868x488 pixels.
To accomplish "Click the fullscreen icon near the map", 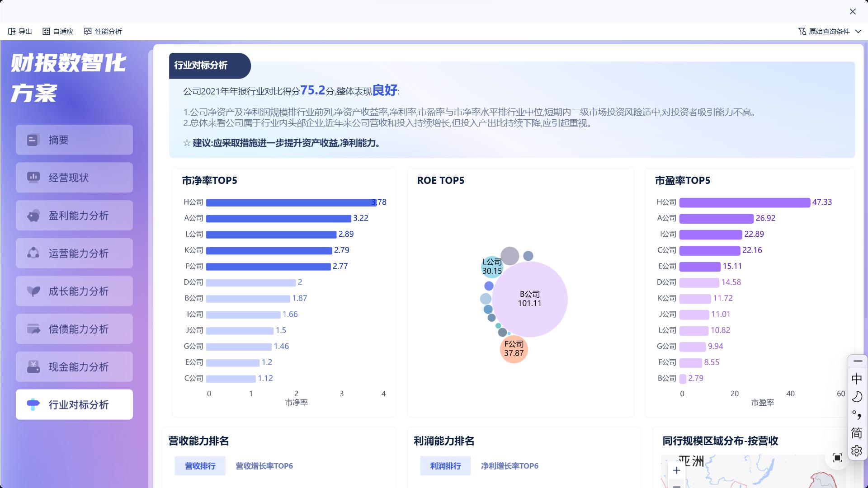I will point(837,458).
